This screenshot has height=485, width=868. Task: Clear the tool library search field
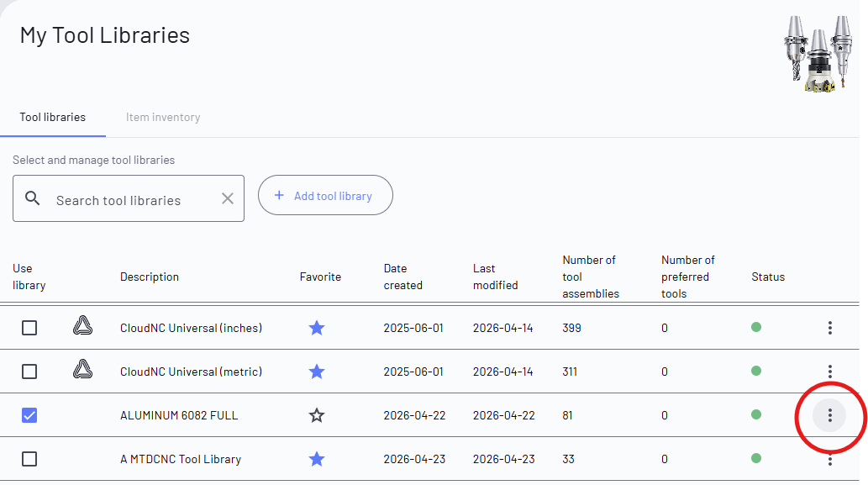pyautogui.click(x=228, y=198)
